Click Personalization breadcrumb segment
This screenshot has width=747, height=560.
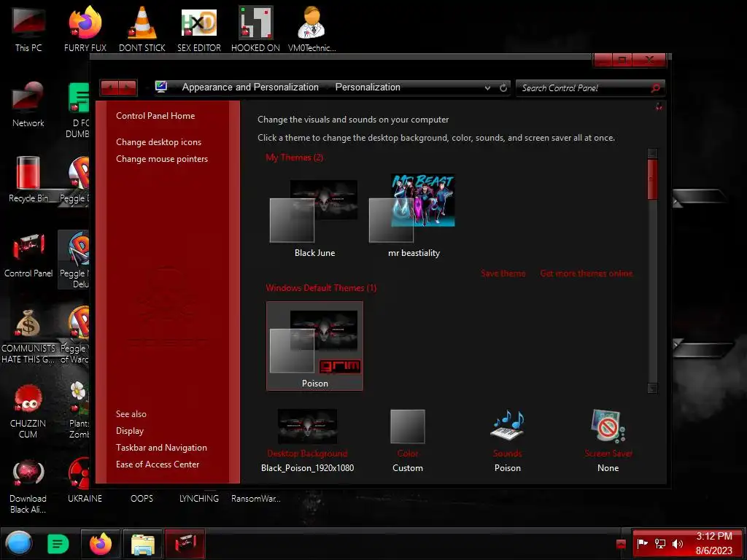tap(368, 87)
